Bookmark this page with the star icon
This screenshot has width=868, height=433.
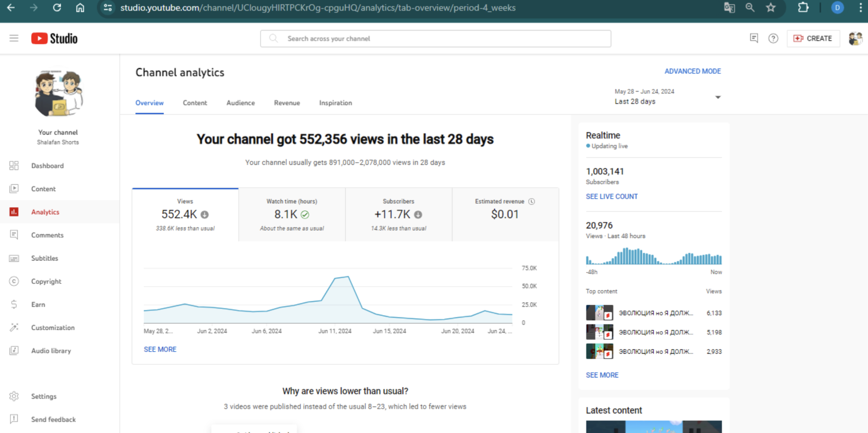(x=770, y=7)
